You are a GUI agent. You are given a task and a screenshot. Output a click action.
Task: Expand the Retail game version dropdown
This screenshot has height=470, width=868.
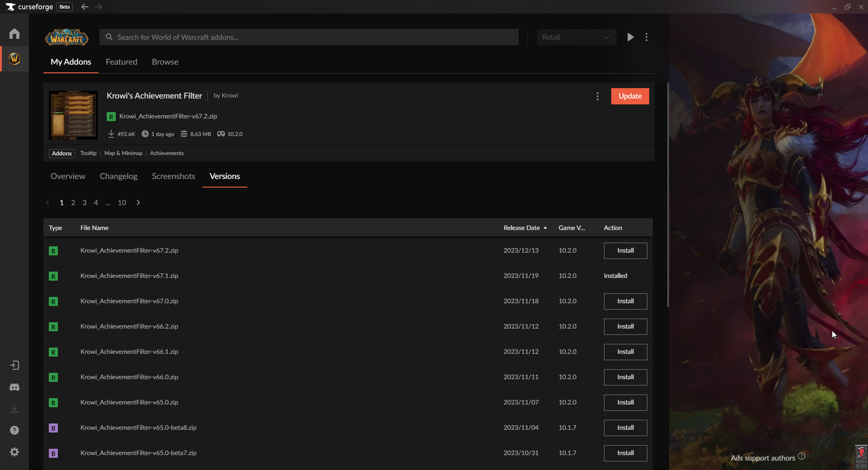576,37
